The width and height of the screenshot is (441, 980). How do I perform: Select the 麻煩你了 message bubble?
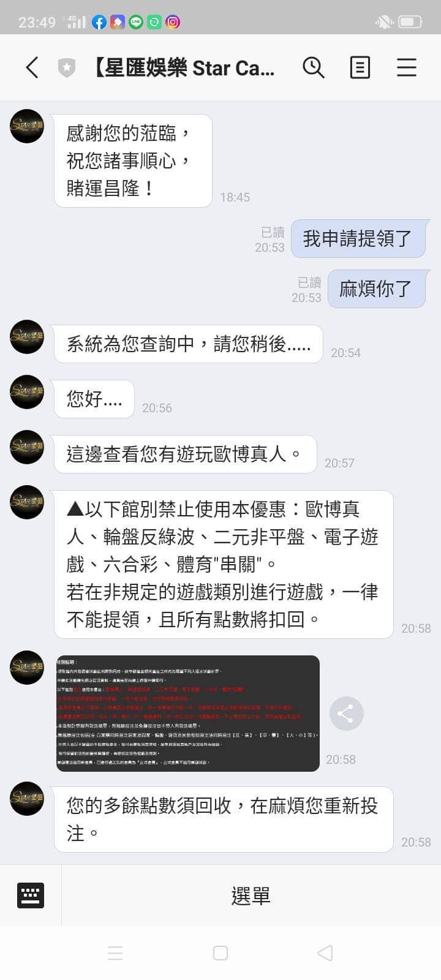coord(376,288)
